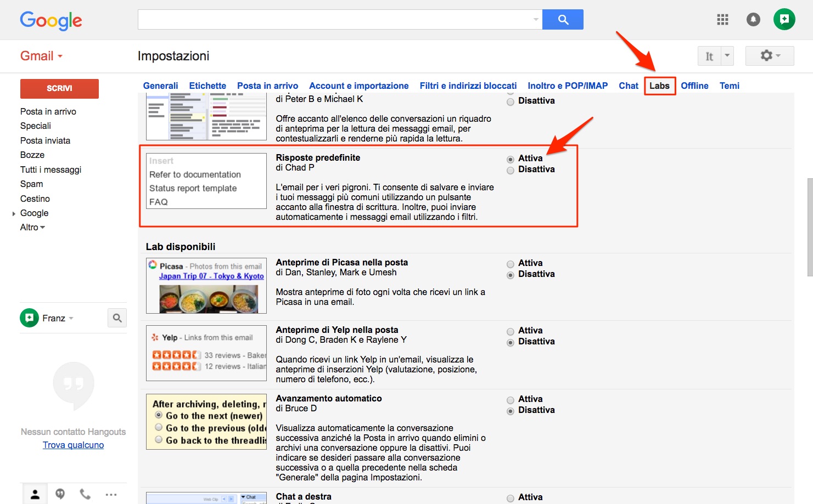813x504 pixels.
Task: Open the Google apps grid icon
Action: click(x=722, y=20)
